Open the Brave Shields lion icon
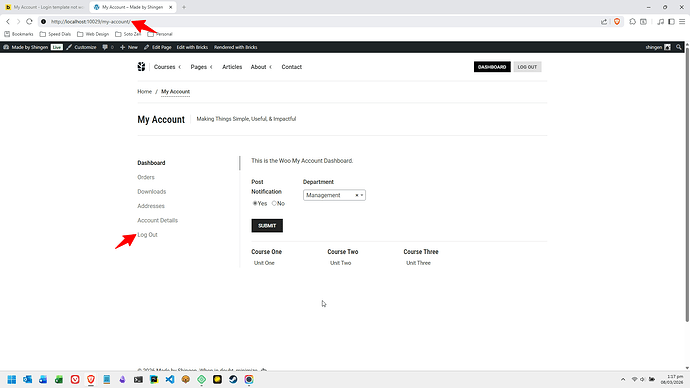690x388 pixels. click(617, 22)
